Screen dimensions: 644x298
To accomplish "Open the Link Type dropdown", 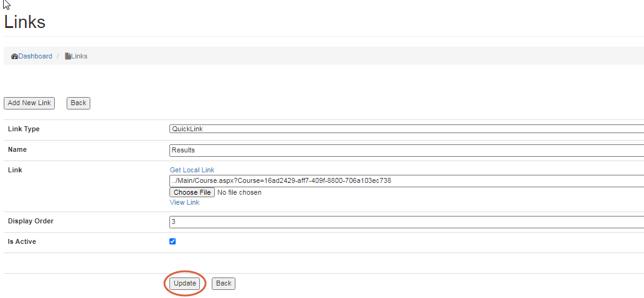I will [406, 129].
